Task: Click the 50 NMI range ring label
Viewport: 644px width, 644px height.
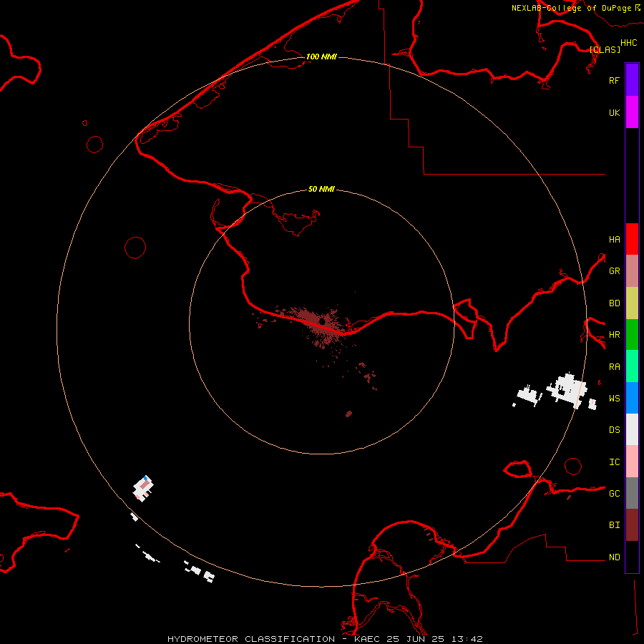Action: (x=321, y=189)
